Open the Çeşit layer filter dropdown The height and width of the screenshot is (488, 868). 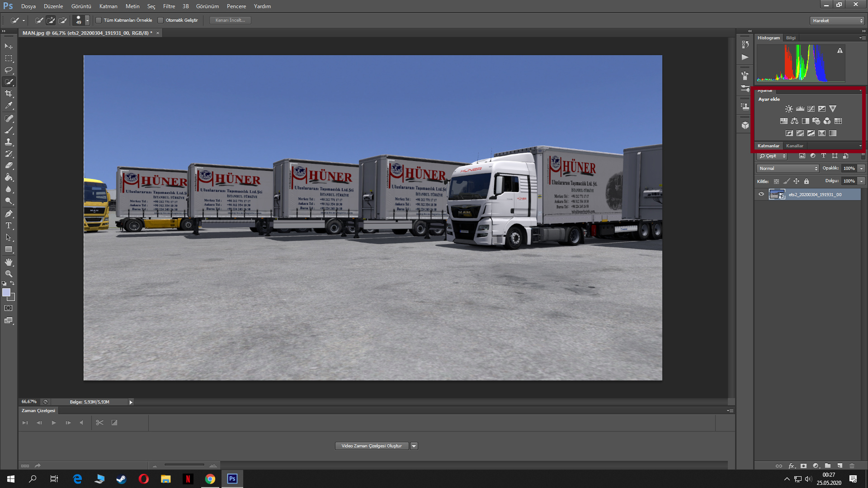point(772,156)
